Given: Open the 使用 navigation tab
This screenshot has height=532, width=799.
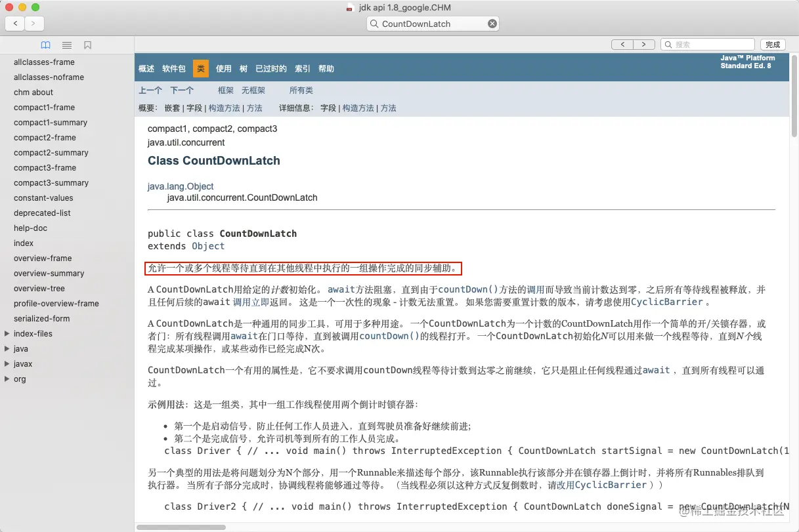Looking at the screenshot, I should pos(224,69).
